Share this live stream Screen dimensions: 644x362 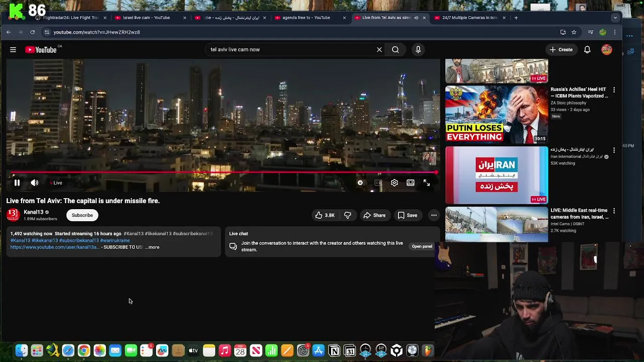(374, 215)
